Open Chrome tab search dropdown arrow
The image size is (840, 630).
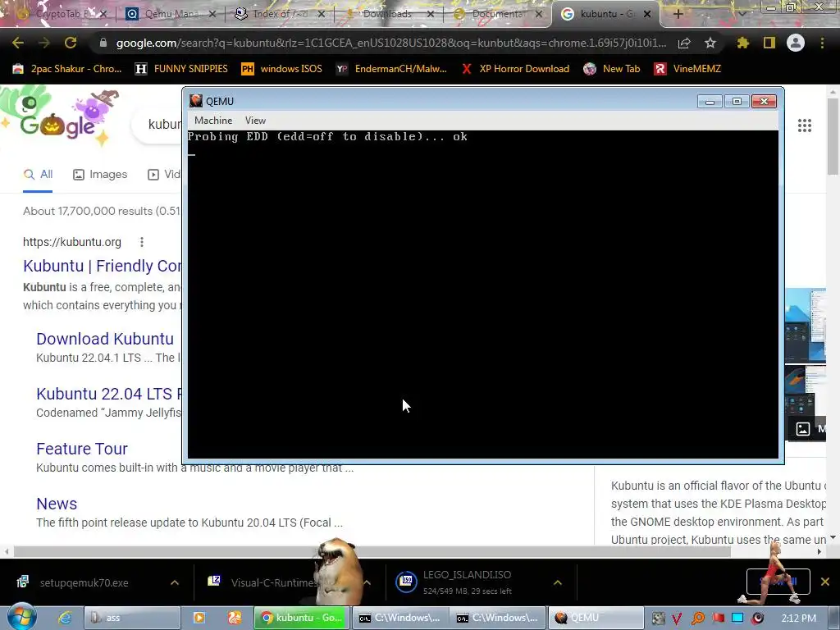pos(742,14)
